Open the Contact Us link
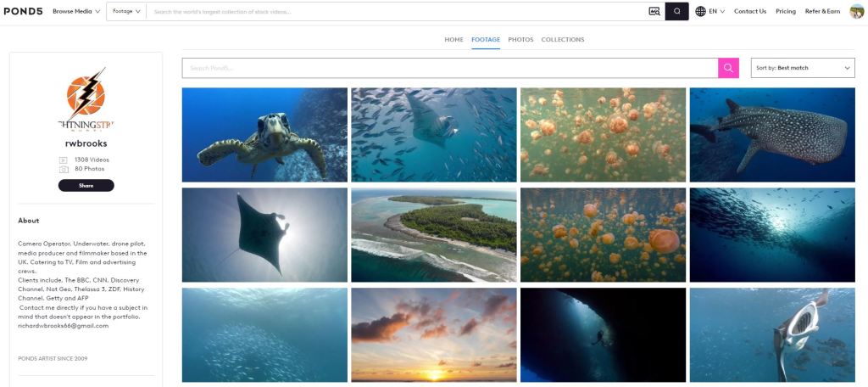This screenshot has height=387, width=868. (749, 12)
